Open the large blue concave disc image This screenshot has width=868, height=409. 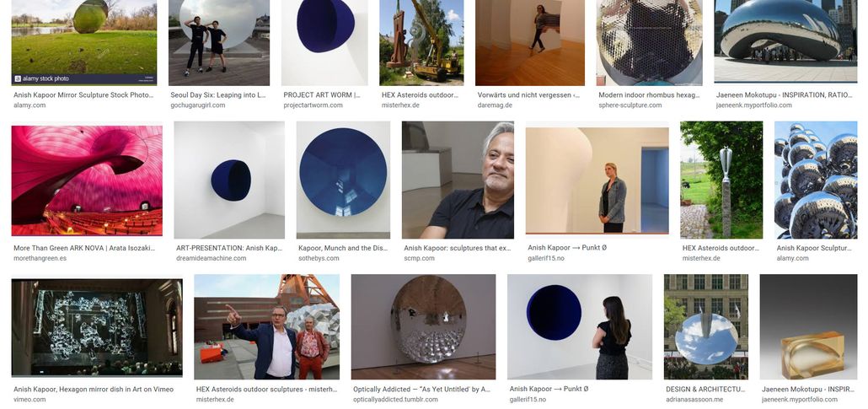click(x=343, y=180)
